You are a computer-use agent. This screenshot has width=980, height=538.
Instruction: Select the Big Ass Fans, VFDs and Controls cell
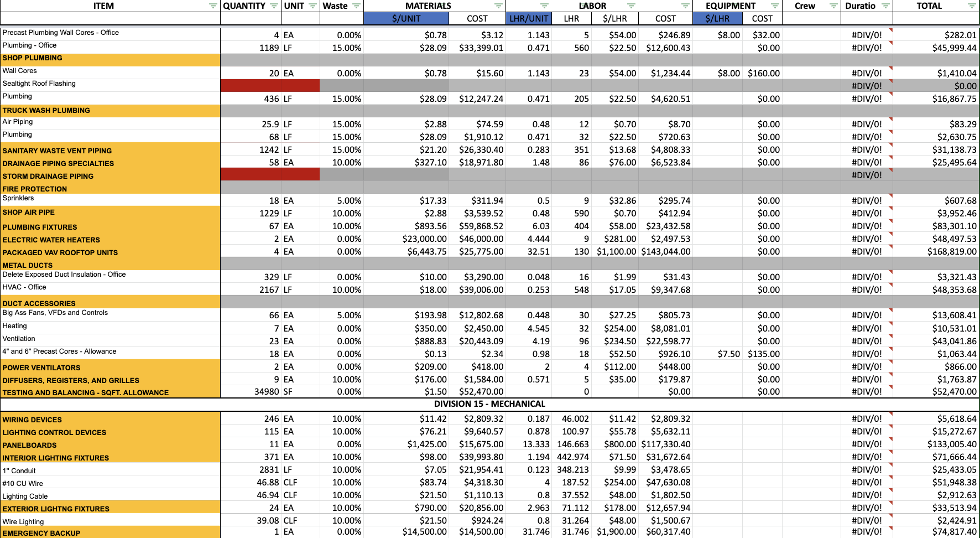[110, 314]
